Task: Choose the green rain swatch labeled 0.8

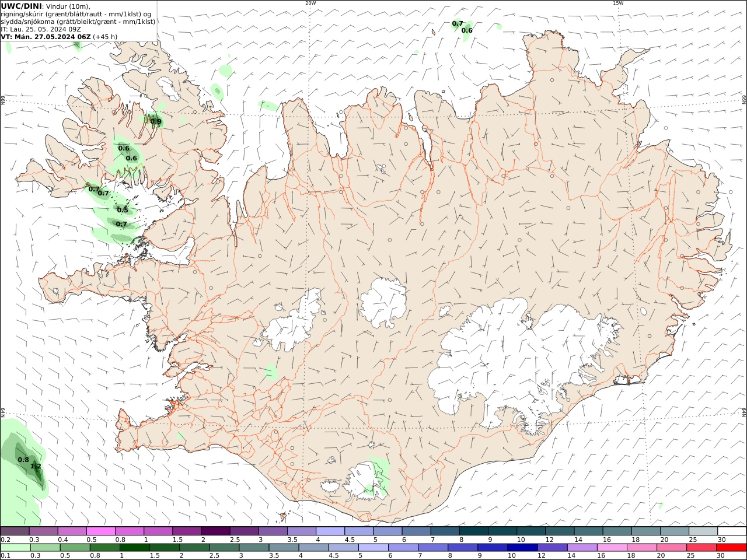Action: point(105,547)
